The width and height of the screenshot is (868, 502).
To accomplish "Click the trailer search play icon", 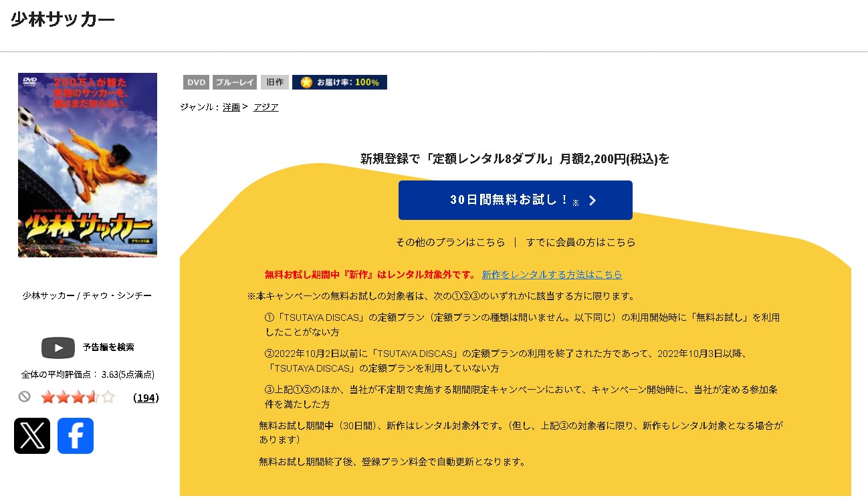I will point(58,348).
